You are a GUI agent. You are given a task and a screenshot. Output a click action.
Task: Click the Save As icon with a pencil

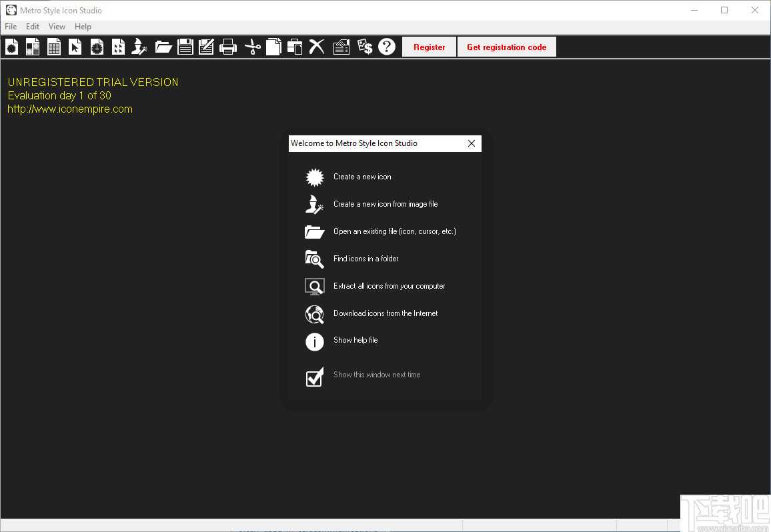[207, 47]
